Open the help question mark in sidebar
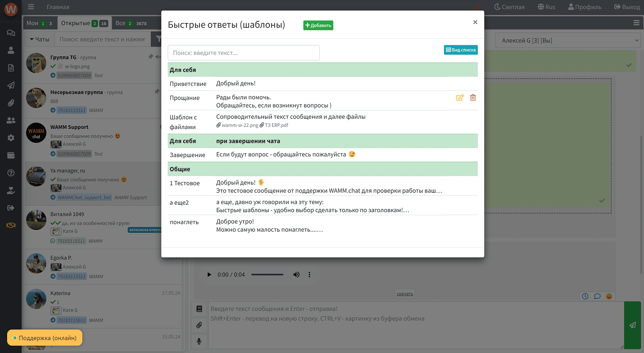Screen dimensions: 644x353 (x=11, y=173)
